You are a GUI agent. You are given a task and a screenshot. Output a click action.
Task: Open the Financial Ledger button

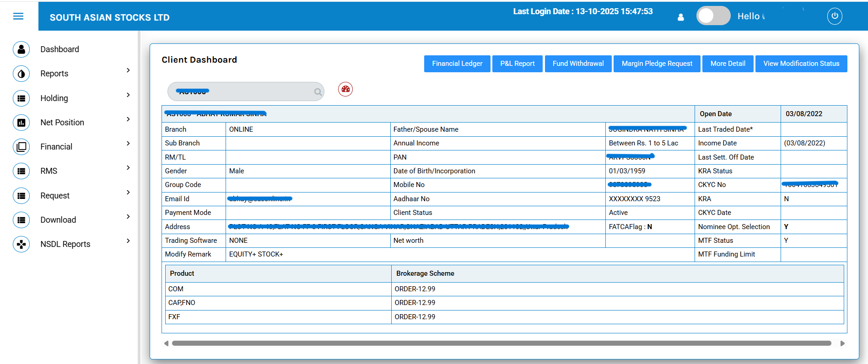457,64
